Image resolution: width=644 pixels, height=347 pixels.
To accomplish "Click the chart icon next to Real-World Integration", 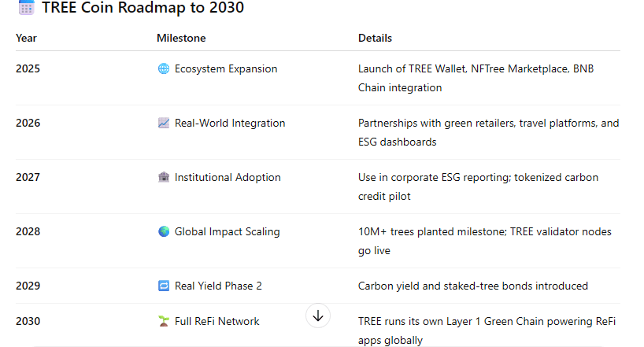I will (x=164, y=124).
